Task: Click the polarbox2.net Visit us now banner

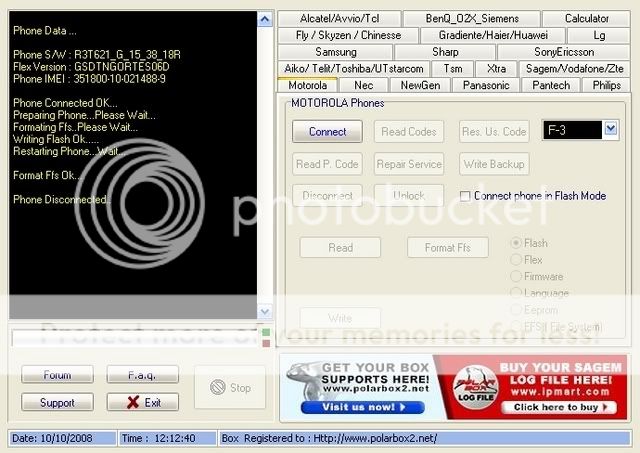Action: (x=362, y=407)
